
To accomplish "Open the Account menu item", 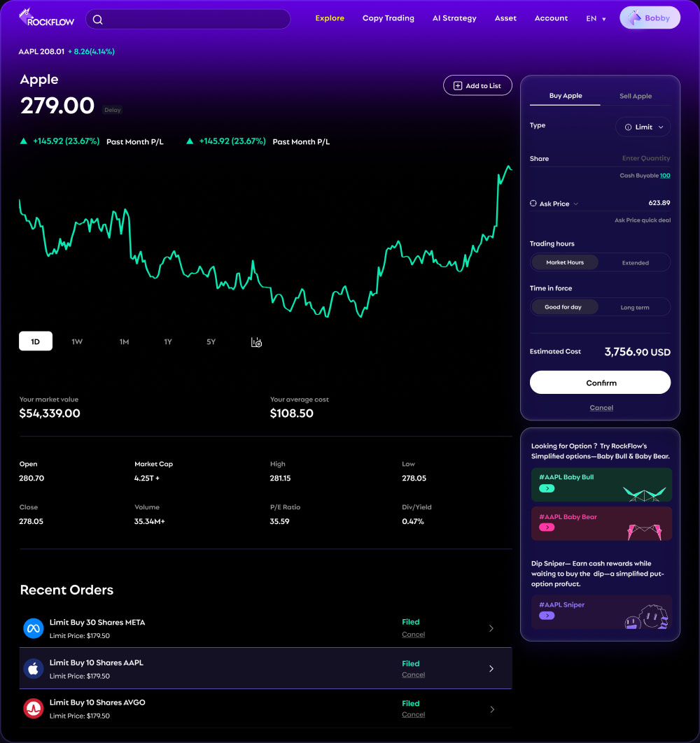I will (551, 18).
